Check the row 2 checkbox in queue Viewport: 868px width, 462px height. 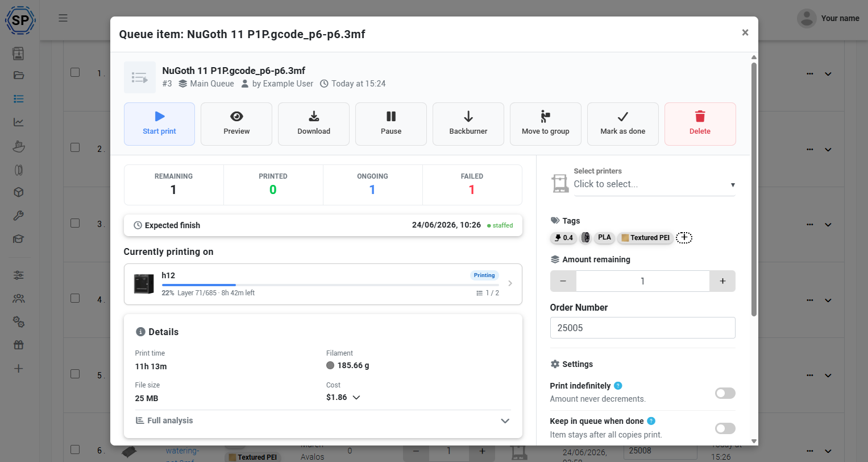(75, 147)
